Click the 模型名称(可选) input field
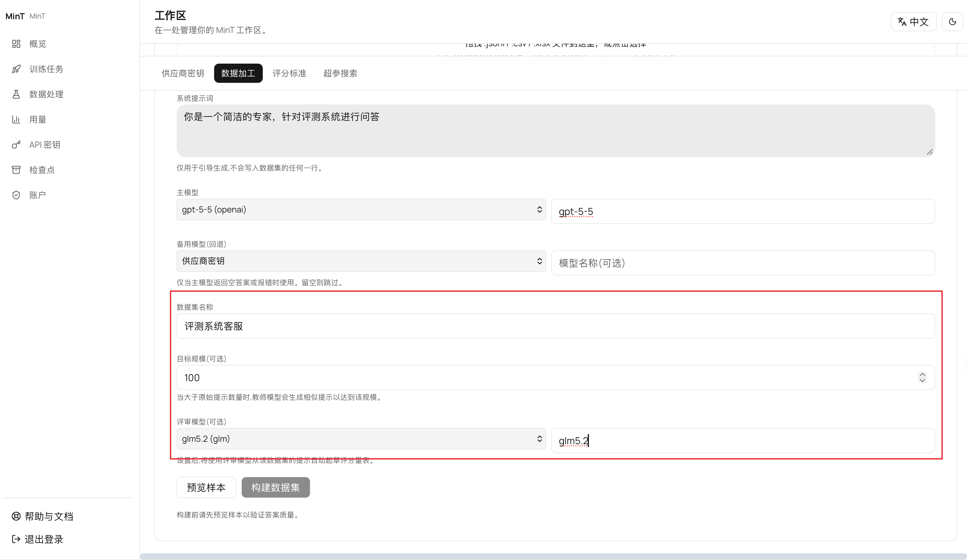Viewport: 967px width, 560px height. coord(743,263)
